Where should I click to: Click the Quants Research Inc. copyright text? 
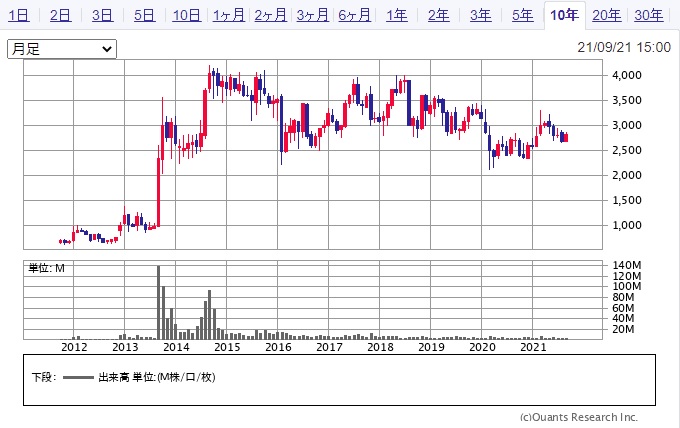click(579, 417)
